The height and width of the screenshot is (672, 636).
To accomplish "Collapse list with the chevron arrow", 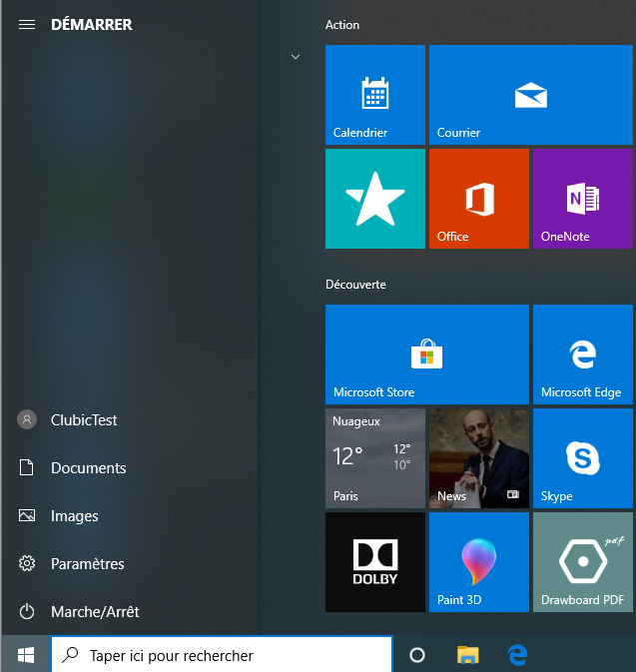I will (x=296, y=57).
